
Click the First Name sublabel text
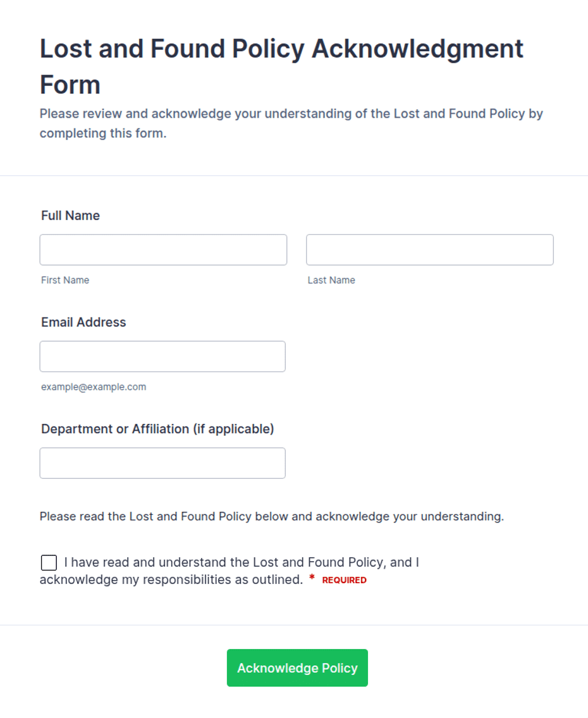pos(65,280)
